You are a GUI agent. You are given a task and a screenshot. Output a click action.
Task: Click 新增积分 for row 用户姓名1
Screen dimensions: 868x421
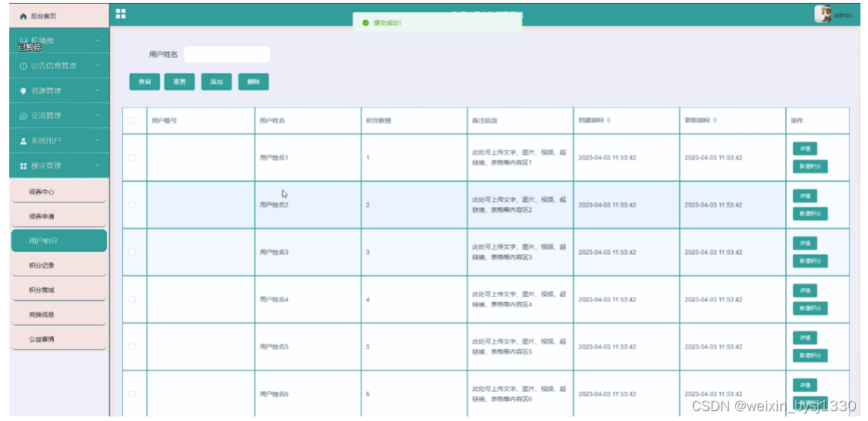coord(810,167)
